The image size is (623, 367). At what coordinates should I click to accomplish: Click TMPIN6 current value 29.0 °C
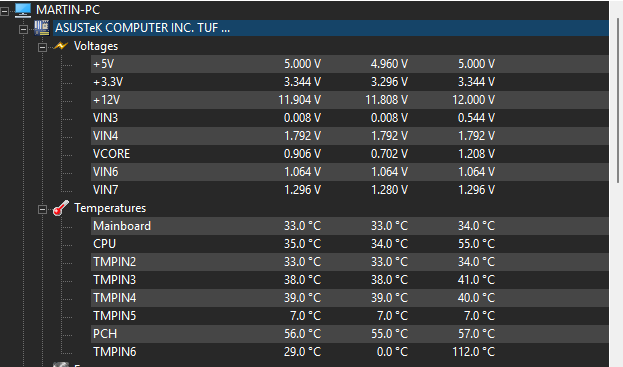click(x=302, y=352)
